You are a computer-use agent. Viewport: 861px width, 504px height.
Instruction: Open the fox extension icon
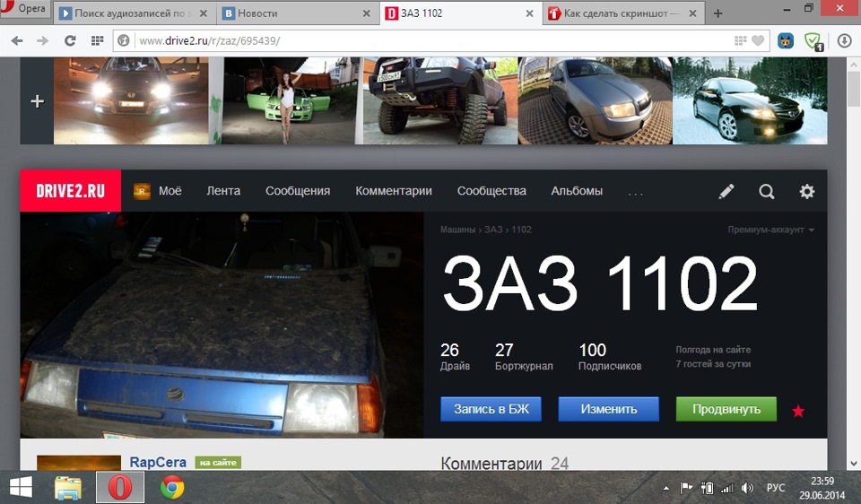click(786, 40)
